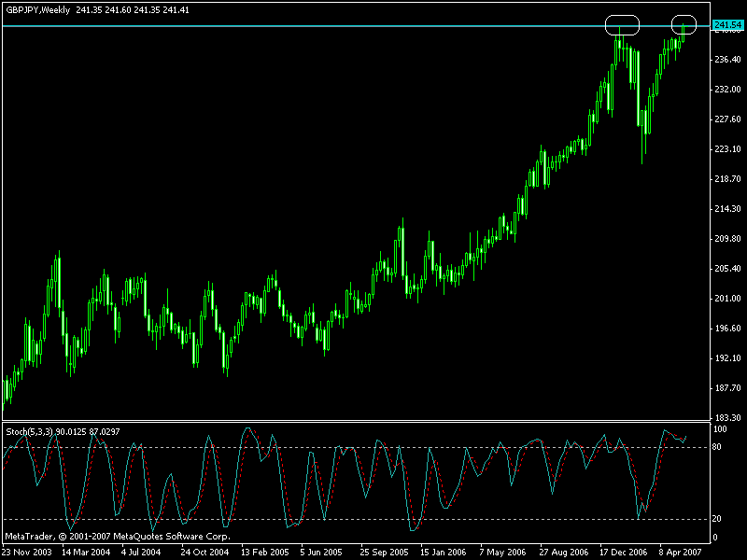Click the 8 Apr 2007 date label
The width and height of the screenshot is (747, 560).
(x=681, y=552)
